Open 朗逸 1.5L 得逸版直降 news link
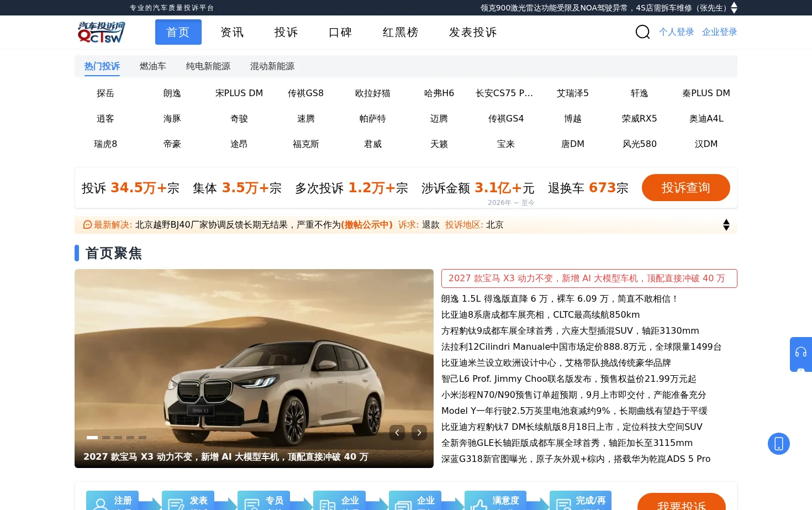 (560, 299)
